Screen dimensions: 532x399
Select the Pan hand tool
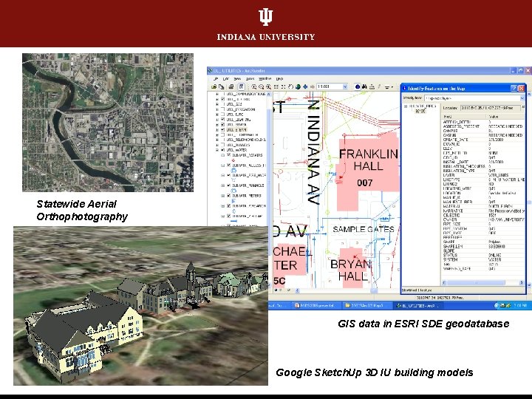pos(291,87)
